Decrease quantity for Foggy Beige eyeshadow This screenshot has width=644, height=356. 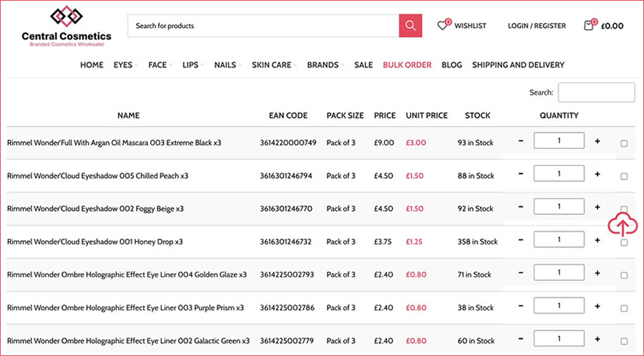pos(521,207)
